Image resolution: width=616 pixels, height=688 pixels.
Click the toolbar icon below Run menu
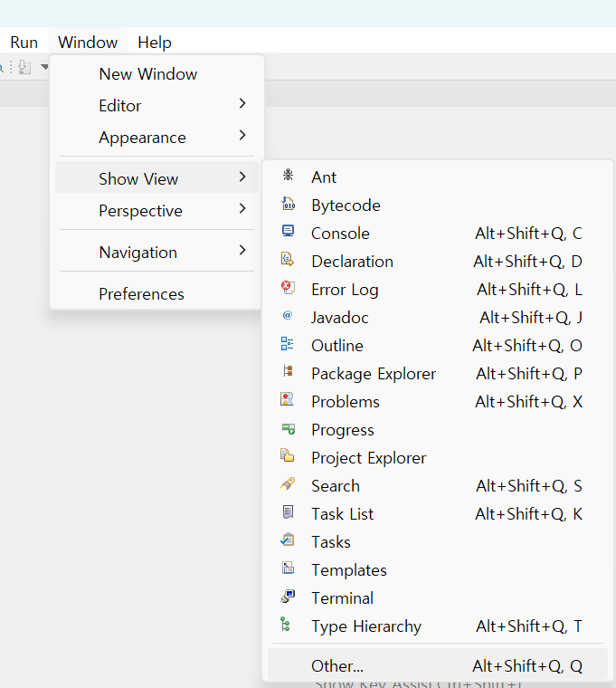(24, 67)
